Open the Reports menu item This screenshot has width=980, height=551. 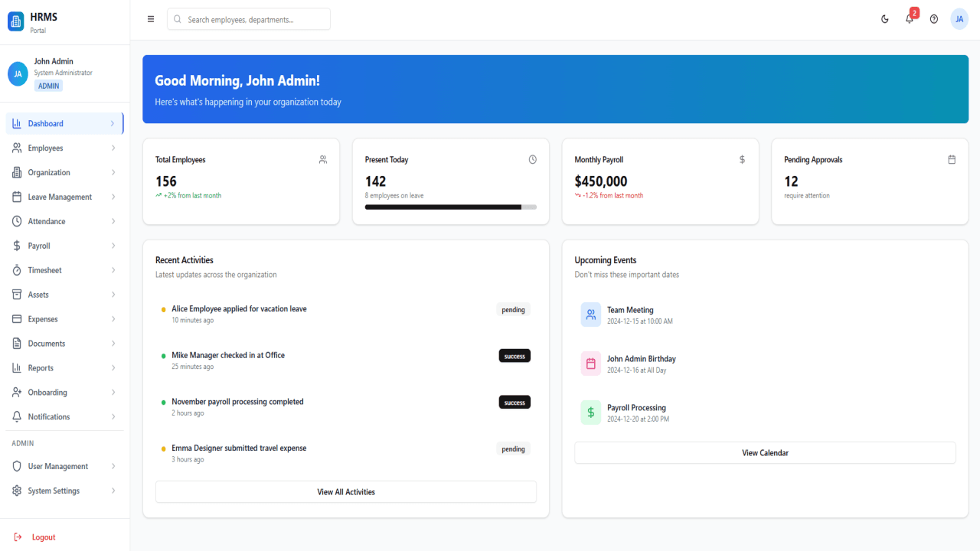[x=64, y=368]
